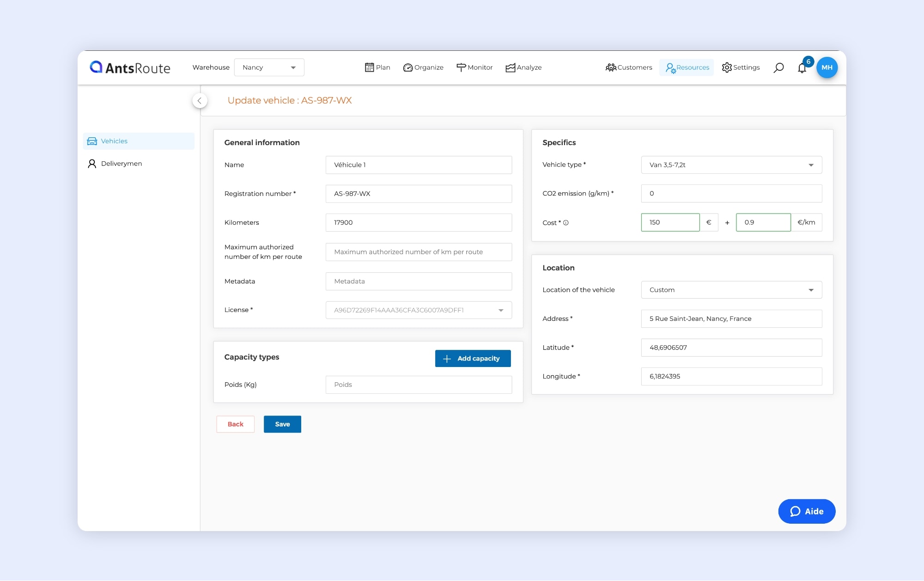Viewport: 924px width, 581px height.
Task: Click the MH user avatar
Action: 827,67
